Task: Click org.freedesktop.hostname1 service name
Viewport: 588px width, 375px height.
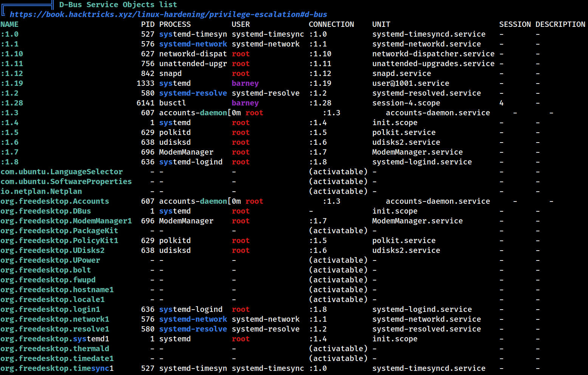Action: (57, 290)
